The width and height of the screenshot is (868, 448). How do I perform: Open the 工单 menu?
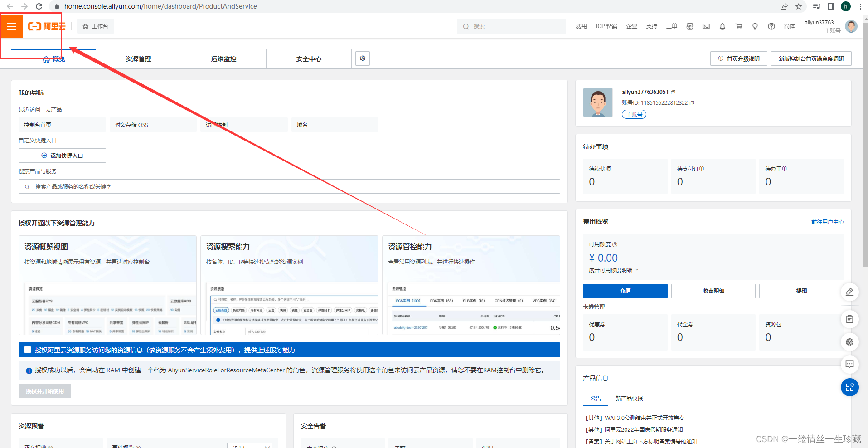672,26
